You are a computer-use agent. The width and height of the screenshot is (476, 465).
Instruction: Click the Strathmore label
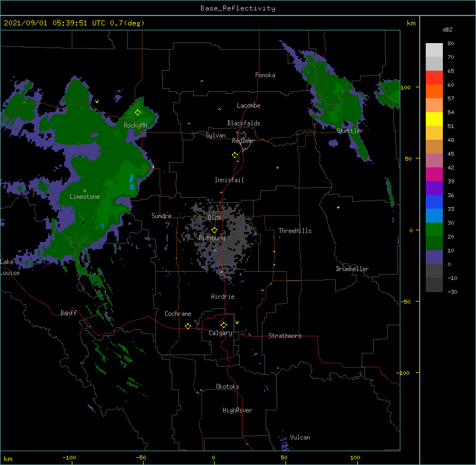click(285, 336)
